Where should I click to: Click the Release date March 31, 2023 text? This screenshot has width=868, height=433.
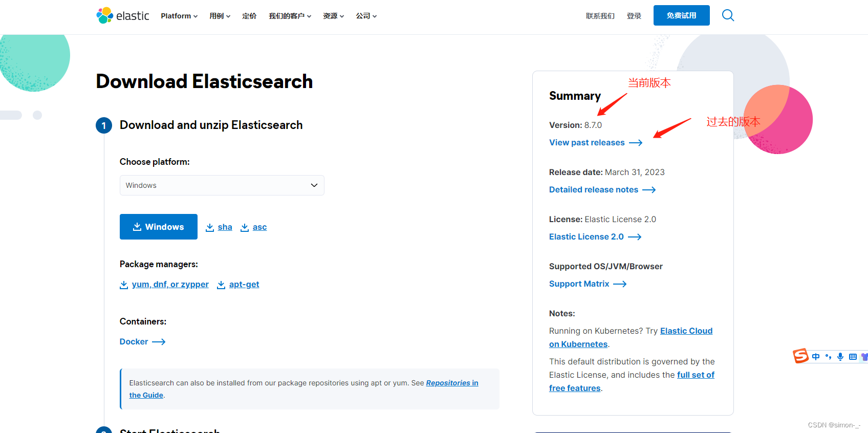coord(607,172)
